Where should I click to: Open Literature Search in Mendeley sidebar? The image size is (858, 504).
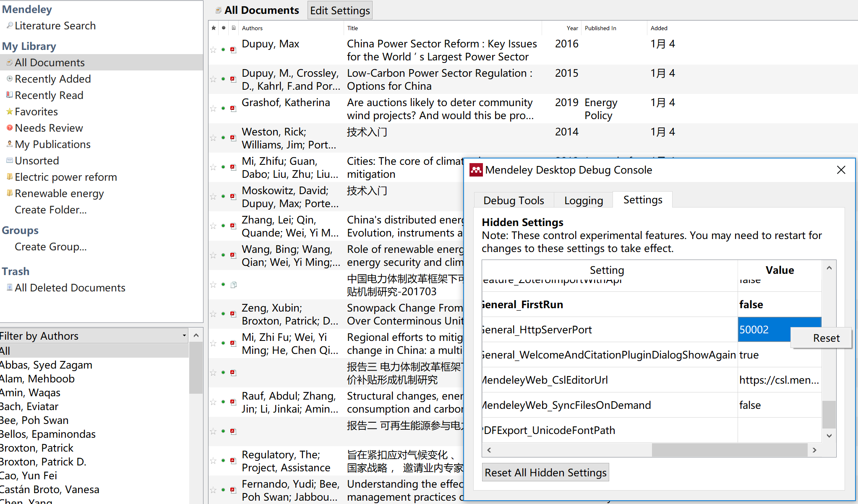pos(55,26)
